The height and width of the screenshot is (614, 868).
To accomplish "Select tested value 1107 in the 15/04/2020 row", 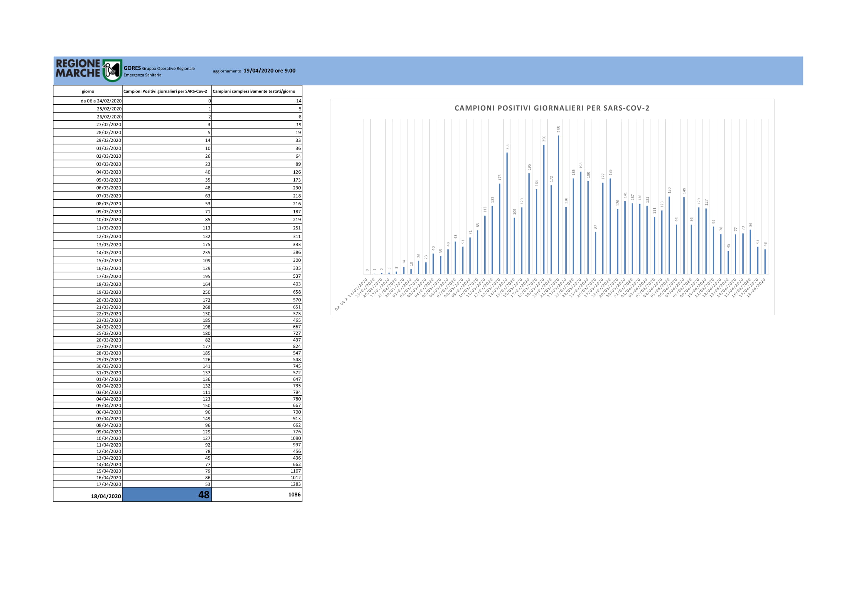I will [257, 471].
